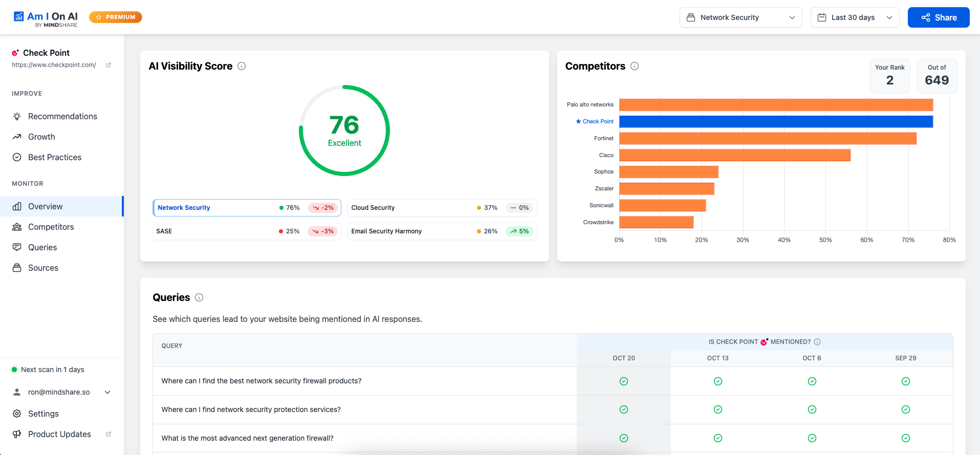Viewport: 980px width, 455px height.
Task: Select the Email Security Harmony topic card
Action: pos(442,231)
